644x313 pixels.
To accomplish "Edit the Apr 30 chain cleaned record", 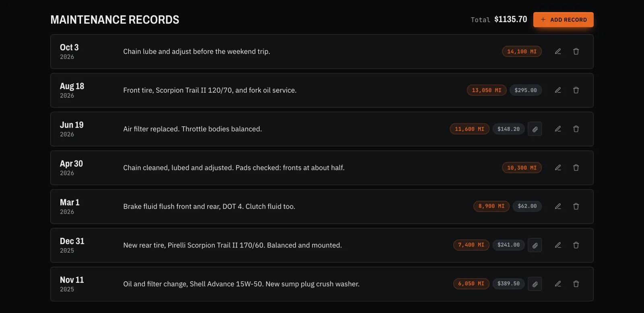I will 558,168.
